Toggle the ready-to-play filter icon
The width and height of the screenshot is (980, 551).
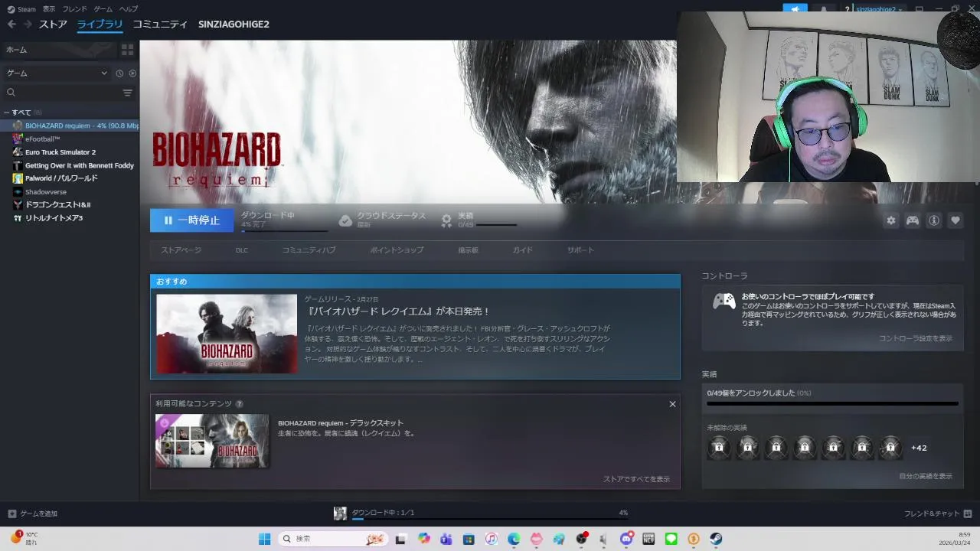(x=132, y=73)
